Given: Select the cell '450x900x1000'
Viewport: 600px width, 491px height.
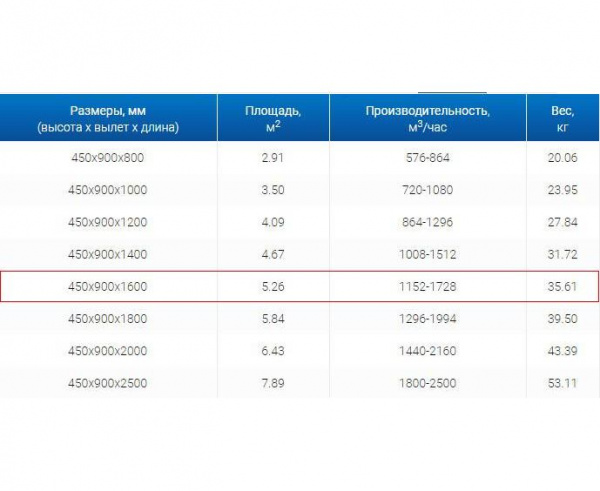Looking at the screenshot, I should point(108,190).
